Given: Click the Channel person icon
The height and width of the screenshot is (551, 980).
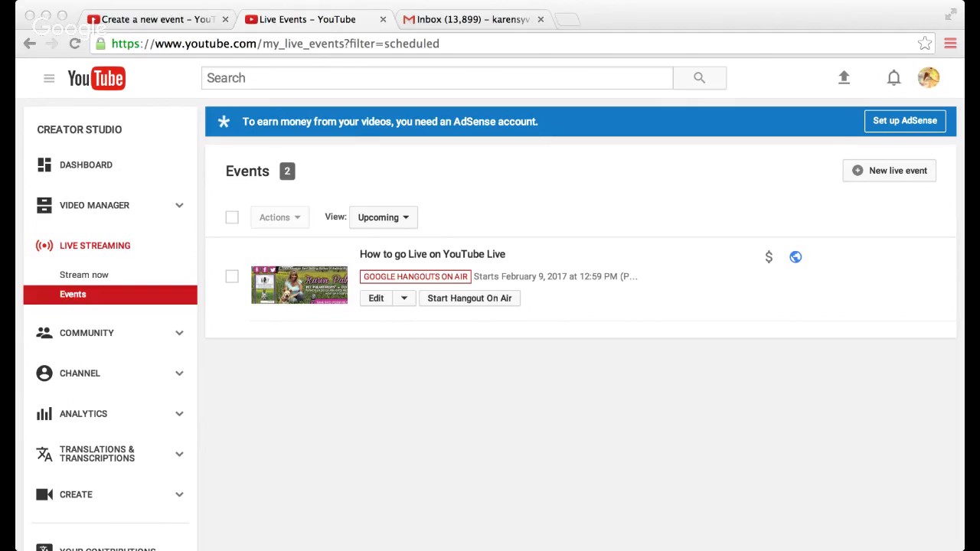Looking at the screenshot, I should [x=44, y=373].
